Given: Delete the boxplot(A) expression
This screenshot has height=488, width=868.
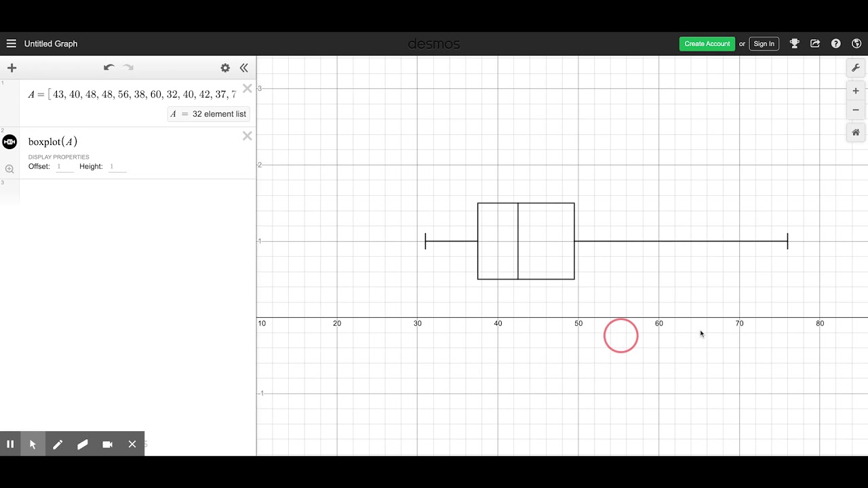Looking at the screenshot, I should tap(247, 136).
